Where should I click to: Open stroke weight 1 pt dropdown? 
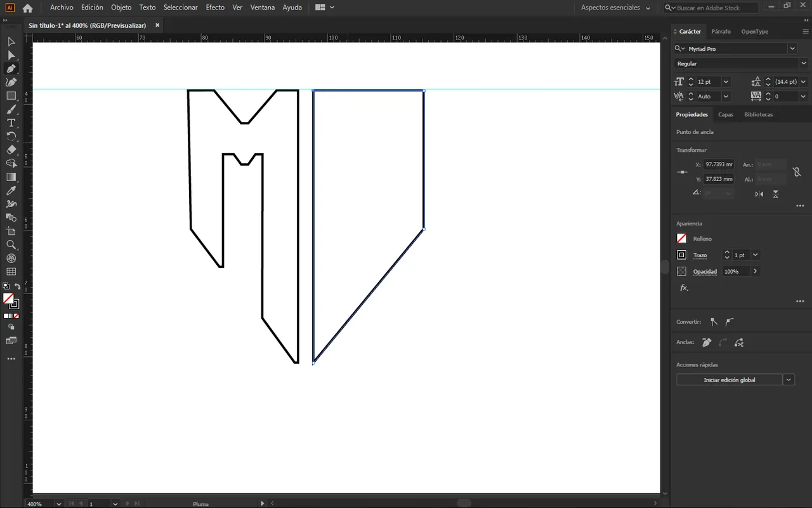tap(755, 255)
